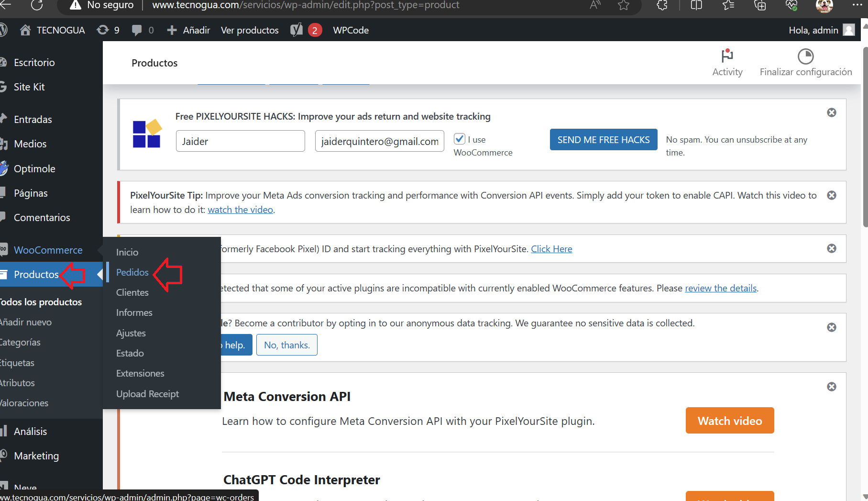This screenshot has height=501, width=868.
Task: Open Añadir nuevo product submenu item
Action: (x=26, y=323)
